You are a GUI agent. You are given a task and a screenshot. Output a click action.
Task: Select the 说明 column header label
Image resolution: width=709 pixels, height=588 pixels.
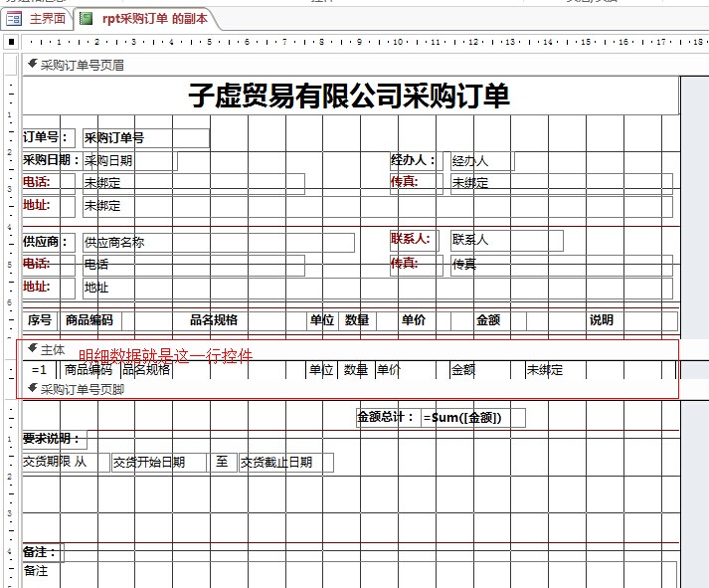coord(602,320)
